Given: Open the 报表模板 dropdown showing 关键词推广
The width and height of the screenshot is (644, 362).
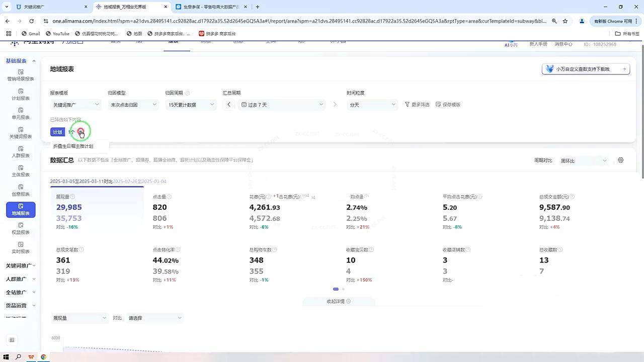Looking at the screenshot, I should click(76, 105).
